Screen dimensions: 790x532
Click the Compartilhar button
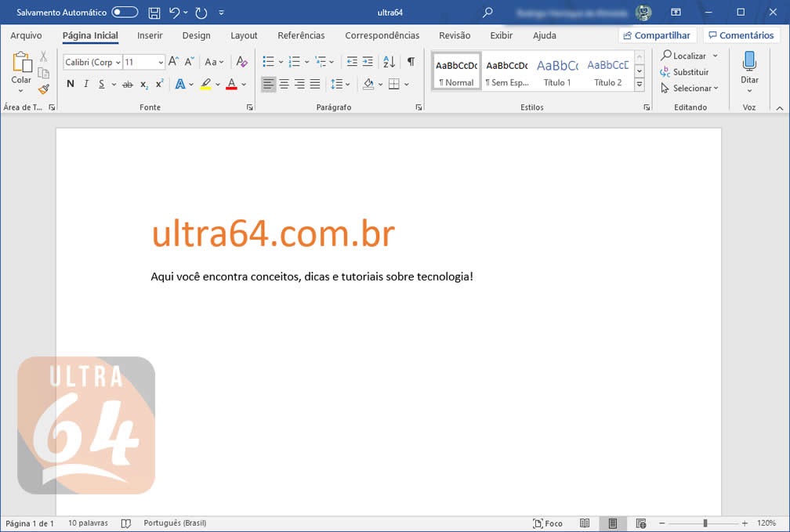pyautogui.click(x=658, y=35)
